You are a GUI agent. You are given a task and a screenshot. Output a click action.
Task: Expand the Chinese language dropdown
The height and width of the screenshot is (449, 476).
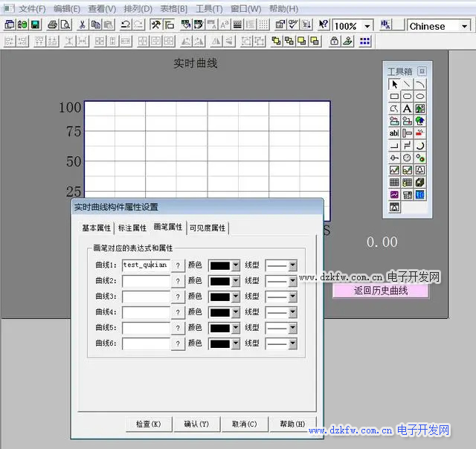[x=465, y=26]
